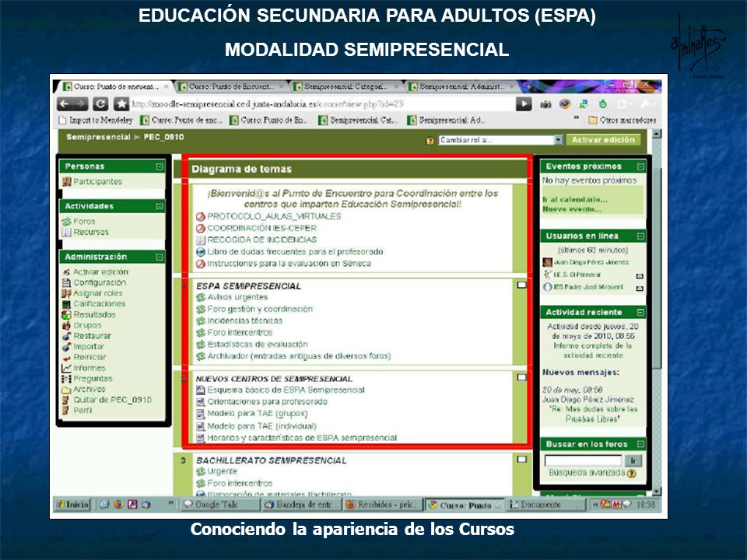Click the page vertical scrollbar
The image size is (747, 560).
click(x=657, y=314)
